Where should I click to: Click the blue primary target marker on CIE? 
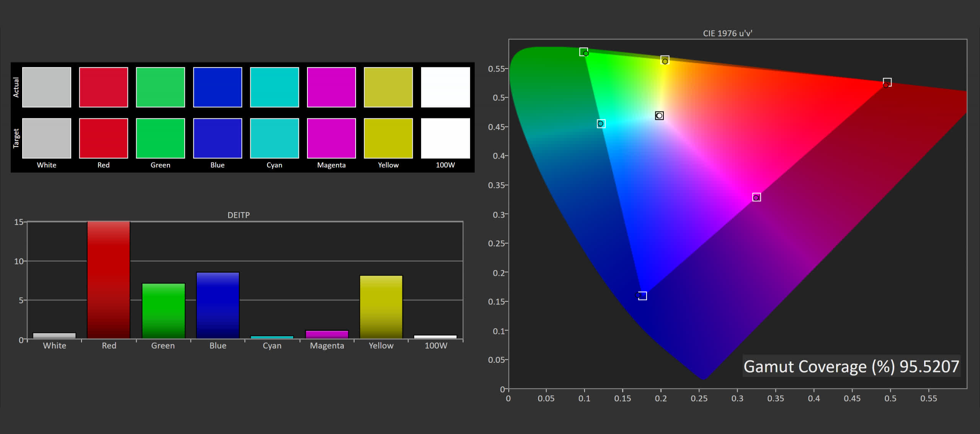point(642,296)
